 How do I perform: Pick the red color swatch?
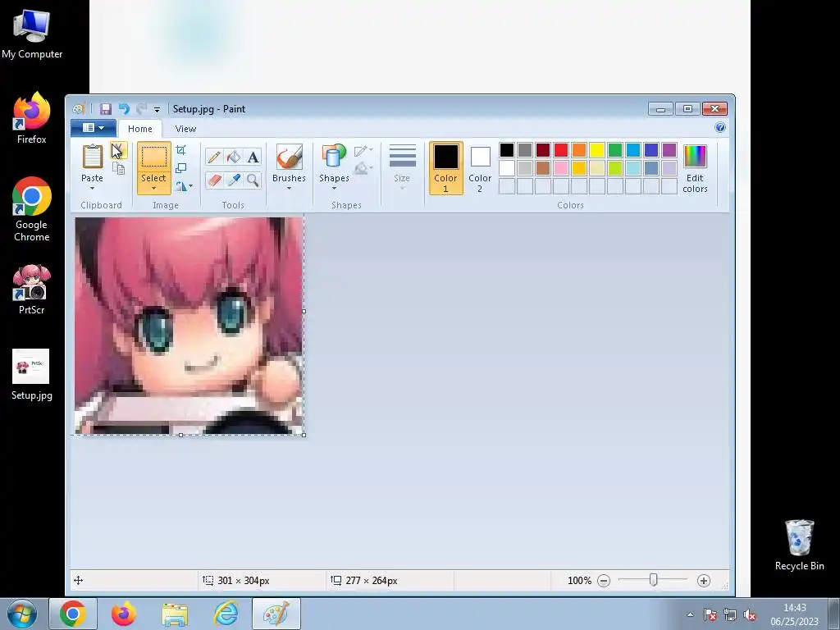click(561, 150)
